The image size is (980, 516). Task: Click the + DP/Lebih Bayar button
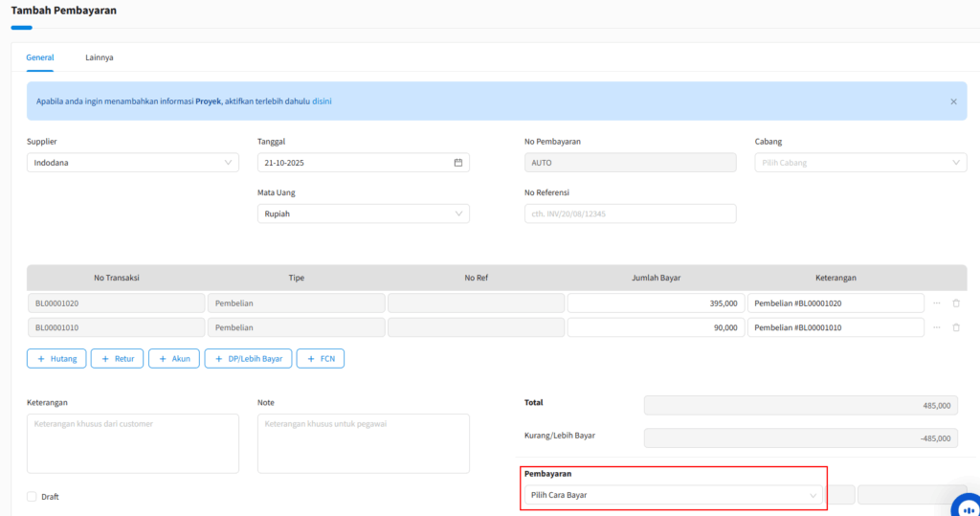[248, 359]
